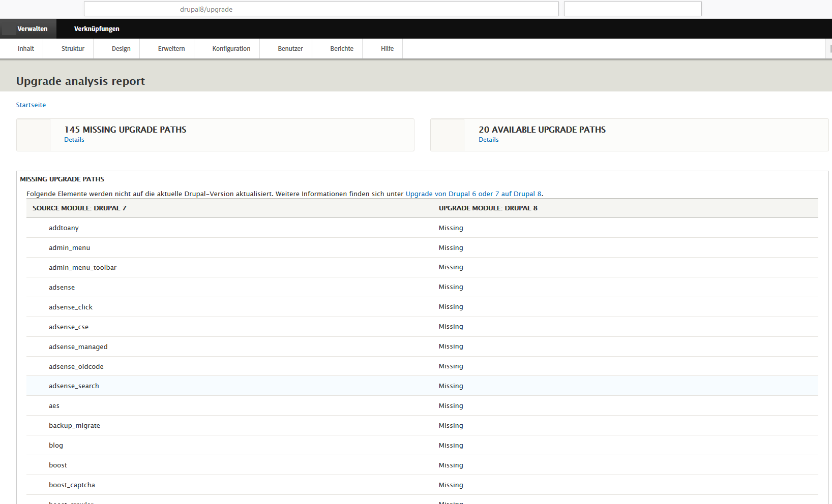This screenshot has height=504, width=832.
Task: Open the Struktur admin menu
Action: [73, 49]
